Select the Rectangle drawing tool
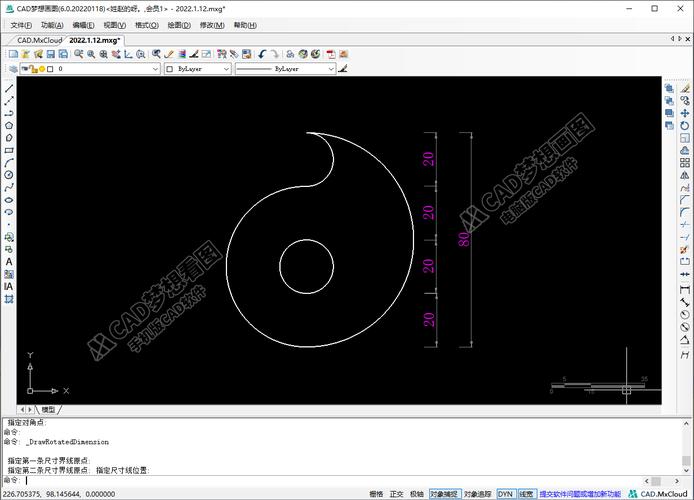694x500 pixels. (x=9, y=150)
